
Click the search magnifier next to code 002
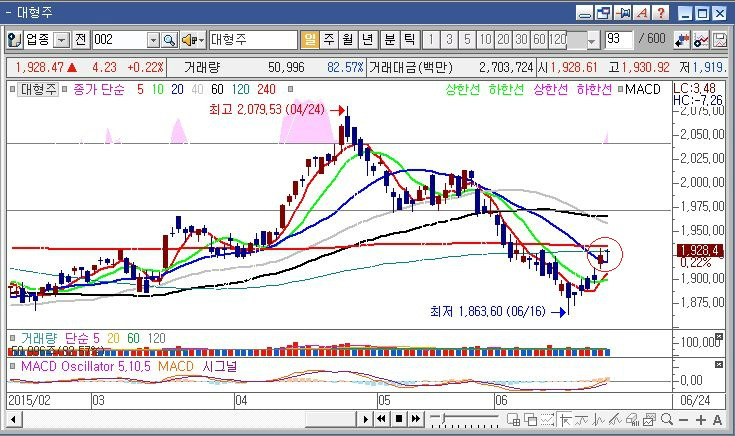point(169,40)
